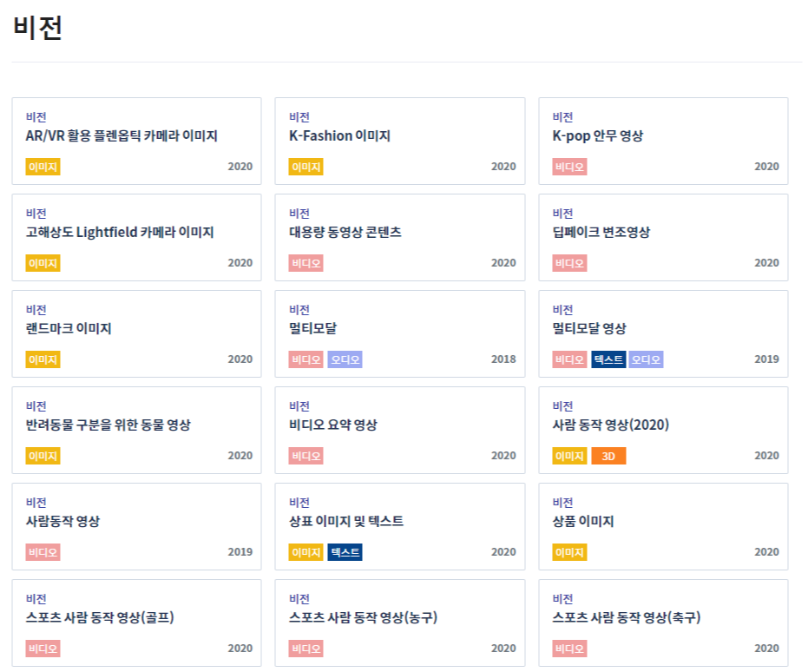The image size is (808, 672).
Task: Click the 이미지 tag on 상품 이미지 card
Action: coord(569,552)
